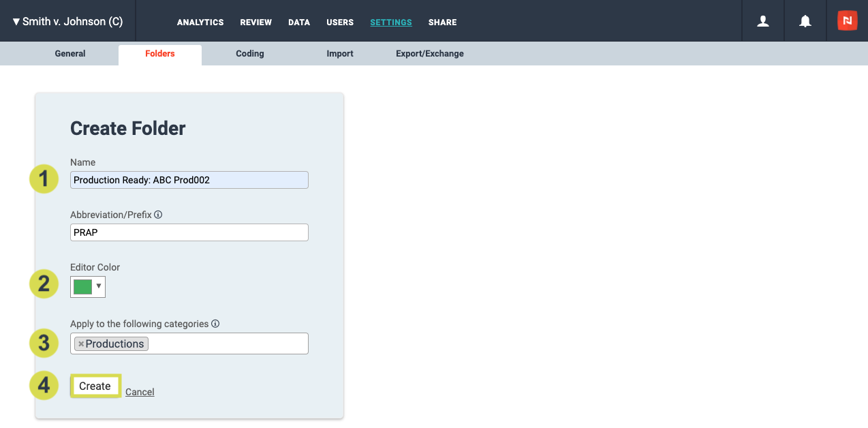Open the Users menu
Image resolution: width=868 pixels, height=428 pixels.
coord(340,22)
